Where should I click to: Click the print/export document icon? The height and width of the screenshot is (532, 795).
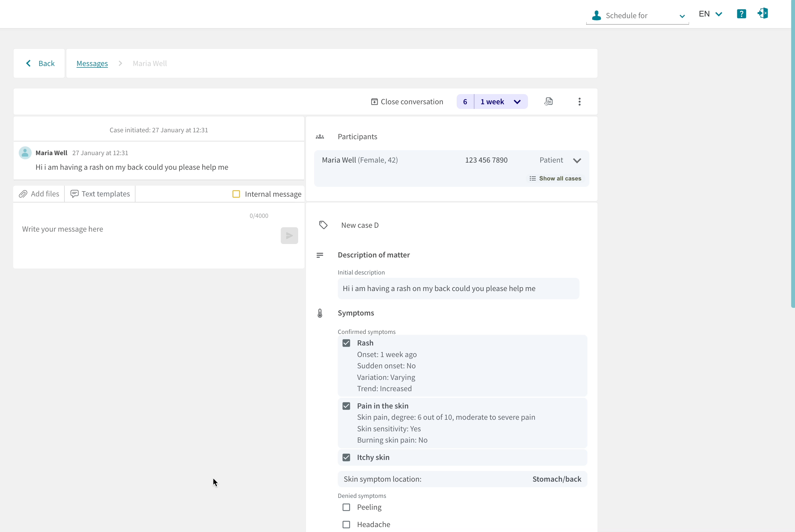pyautogui.click(x=548, y=101)
